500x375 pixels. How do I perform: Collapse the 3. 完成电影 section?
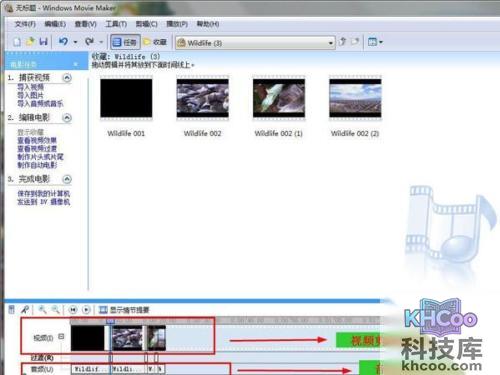(67, 179)
